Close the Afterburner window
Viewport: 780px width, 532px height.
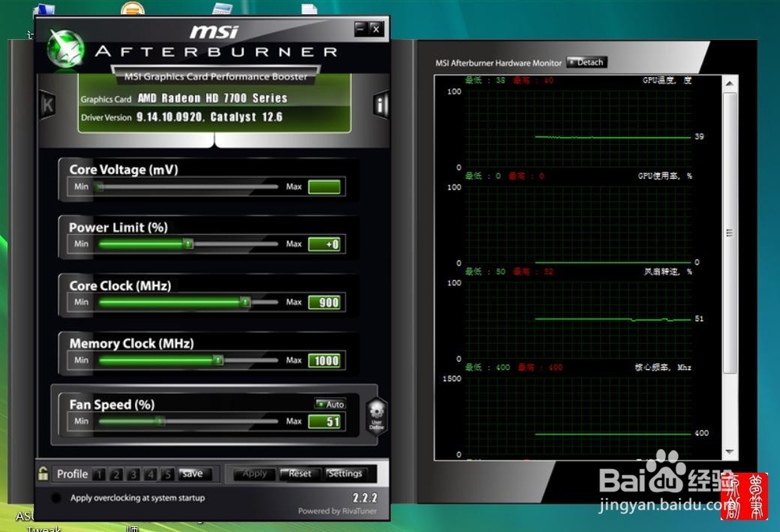pyautogui.click(x=376, y=29)
